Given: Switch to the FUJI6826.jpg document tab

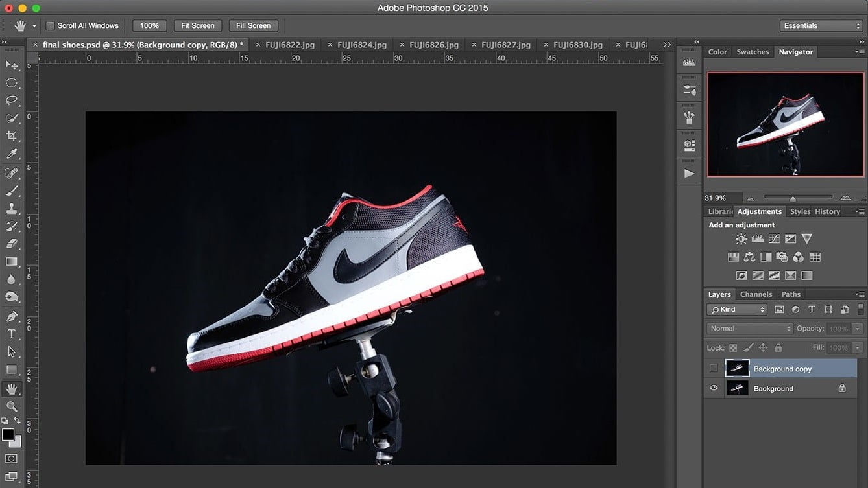Looking at the screenshot, I should point(434,45).
